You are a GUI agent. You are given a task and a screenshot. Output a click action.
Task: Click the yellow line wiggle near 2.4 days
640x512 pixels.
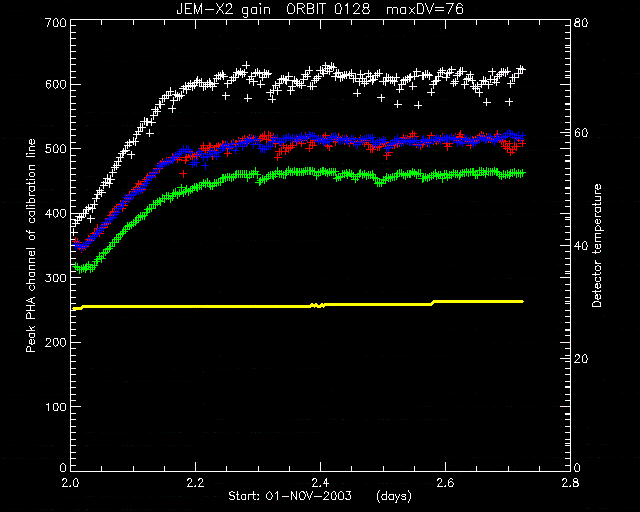coord(318,305)
